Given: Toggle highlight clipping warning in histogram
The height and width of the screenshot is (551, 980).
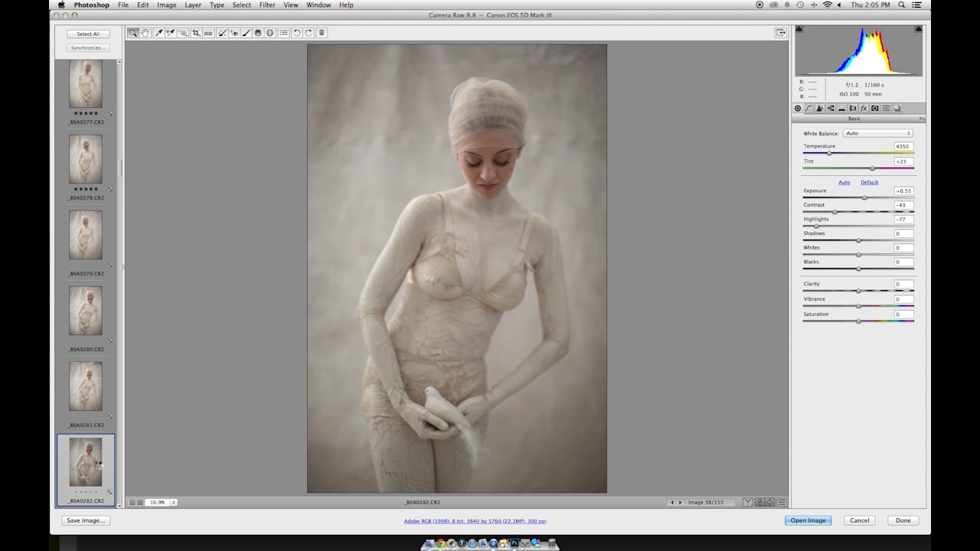Looking at the screenshot, I should click(918, 29).
